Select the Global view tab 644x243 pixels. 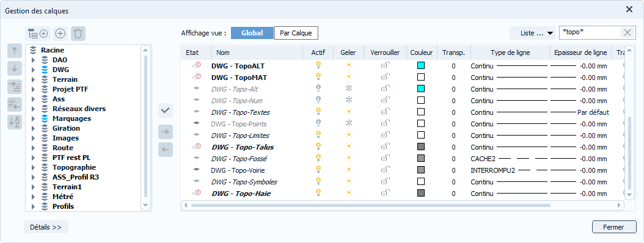click(x=252, y=33)
